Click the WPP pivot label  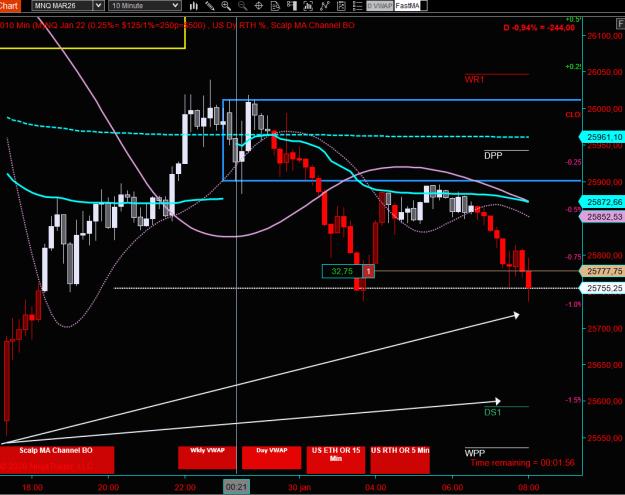pos(475,453)
